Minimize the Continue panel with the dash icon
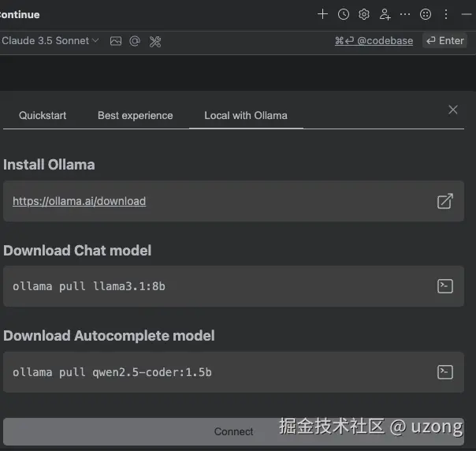This screenshot has width=476, height=451. (467, 14)
